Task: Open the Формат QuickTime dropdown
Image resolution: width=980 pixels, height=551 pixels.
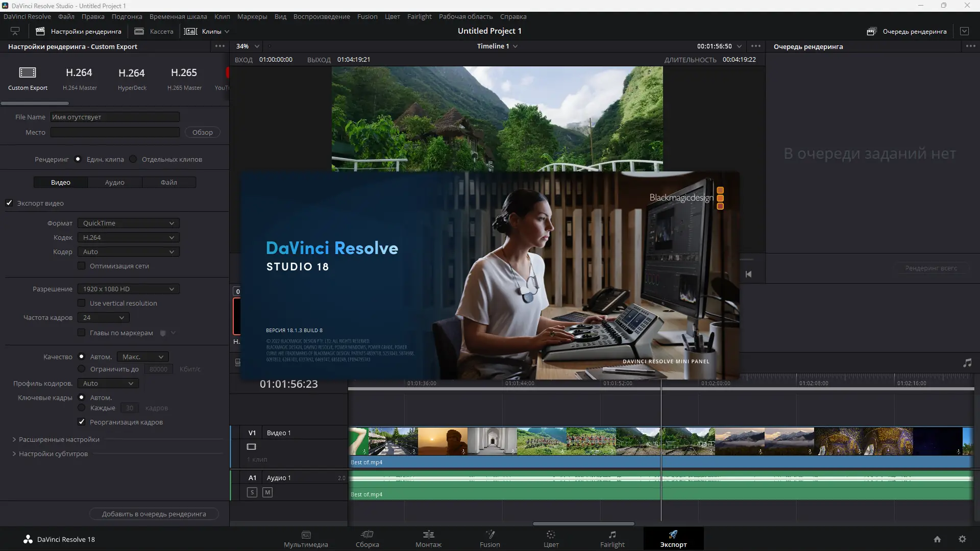Action: pos(128,223)
